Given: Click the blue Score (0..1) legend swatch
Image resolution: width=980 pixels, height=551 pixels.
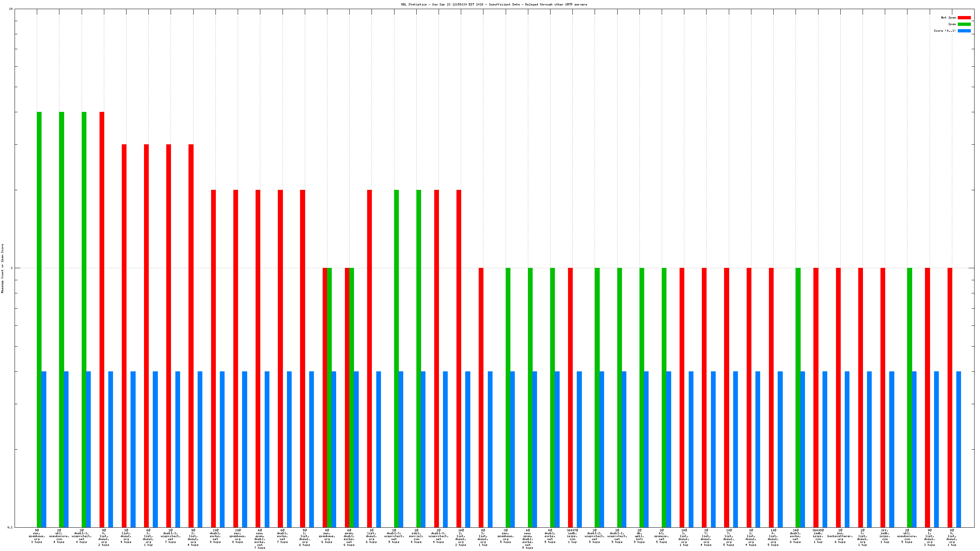Looking at the screenshot, I should 964,31.
